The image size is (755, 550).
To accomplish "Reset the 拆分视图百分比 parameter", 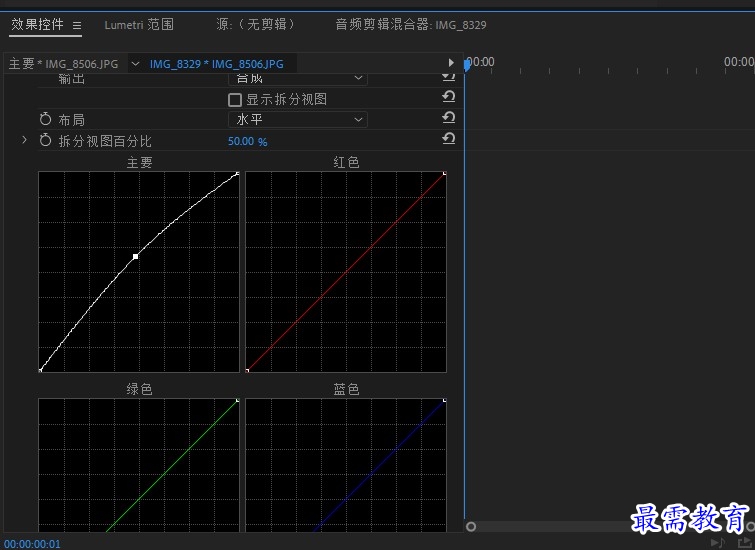I will coord(449,139).
